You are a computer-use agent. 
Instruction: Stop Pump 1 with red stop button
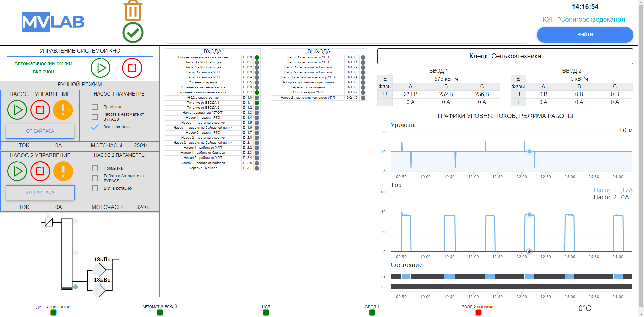point(40,110)
